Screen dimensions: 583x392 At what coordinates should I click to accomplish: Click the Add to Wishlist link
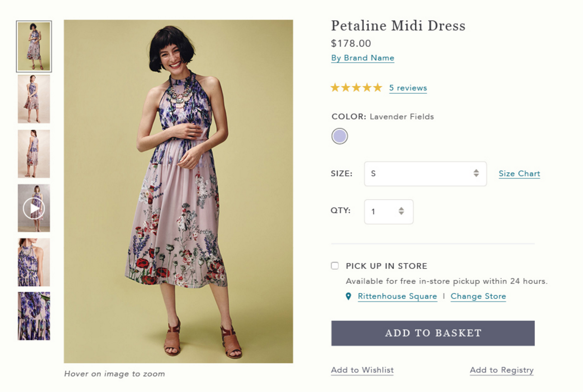tap(362, 370)
